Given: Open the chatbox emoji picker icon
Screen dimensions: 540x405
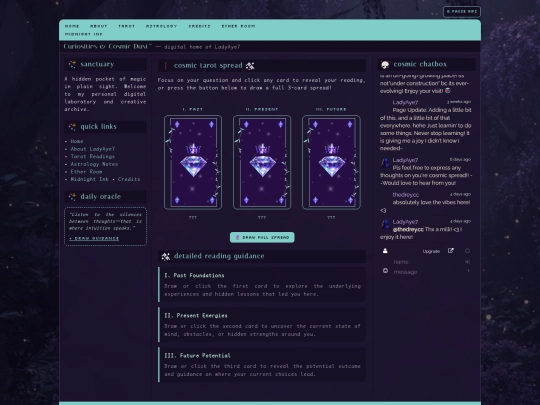Looking at the screenshot, I should pyautogui.click(x=385, y=271).
